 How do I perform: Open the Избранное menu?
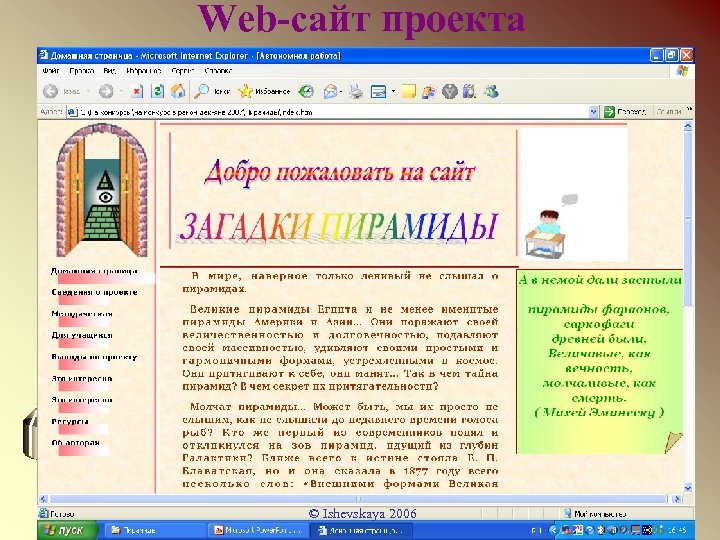[x=144, y=71]
